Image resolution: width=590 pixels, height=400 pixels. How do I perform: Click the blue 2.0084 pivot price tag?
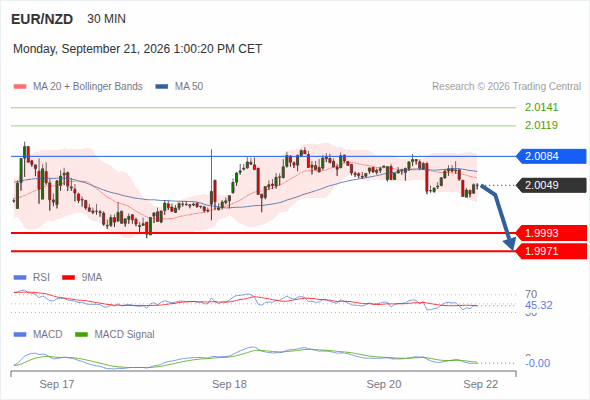coord(551,156)
